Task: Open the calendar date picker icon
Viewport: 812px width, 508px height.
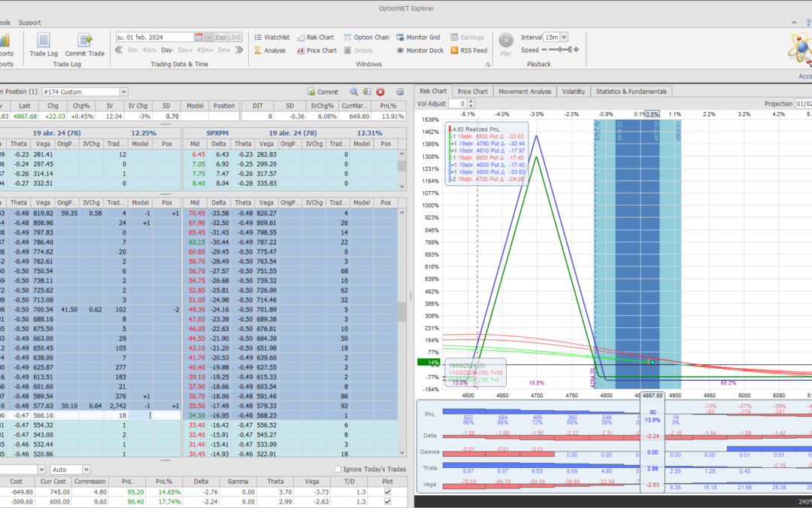Action: coord(199,37)
